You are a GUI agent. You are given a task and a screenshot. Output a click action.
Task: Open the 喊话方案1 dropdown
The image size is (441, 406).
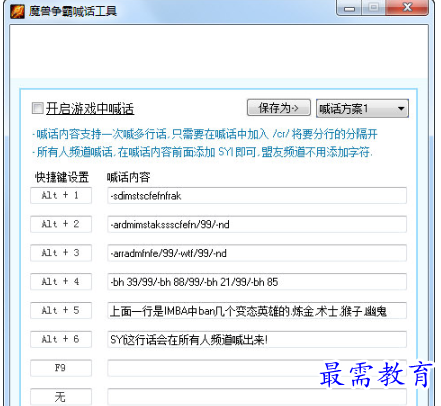[362, 108]
